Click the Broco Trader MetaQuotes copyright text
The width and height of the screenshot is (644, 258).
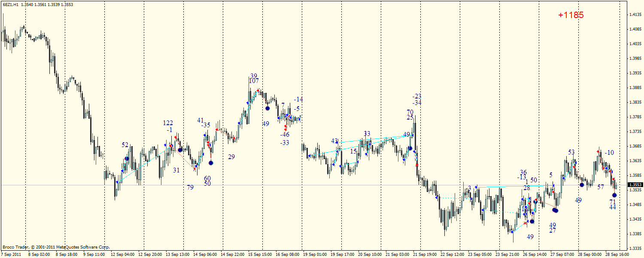click(x=56, y=247)
